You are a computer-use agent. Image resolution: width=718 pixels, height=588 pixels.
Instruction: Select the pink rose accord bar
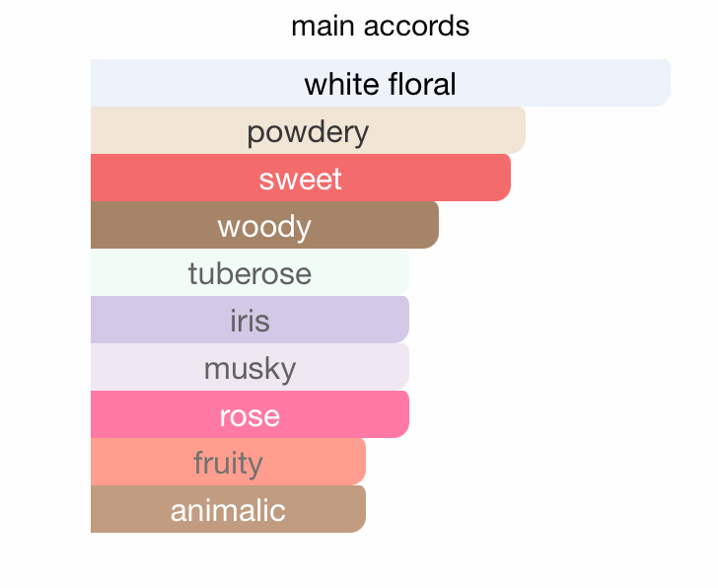tap(251, 414)
